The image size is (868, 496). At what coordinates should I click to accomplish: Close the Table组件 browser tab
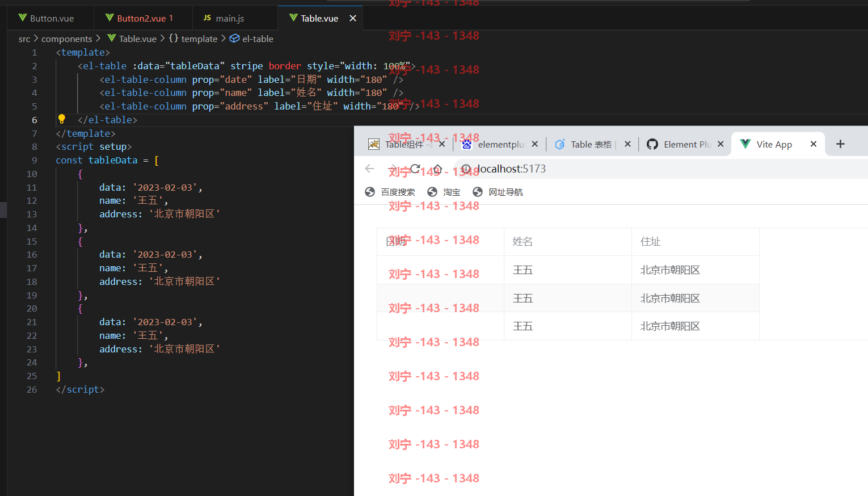click(x=442, y=144)
